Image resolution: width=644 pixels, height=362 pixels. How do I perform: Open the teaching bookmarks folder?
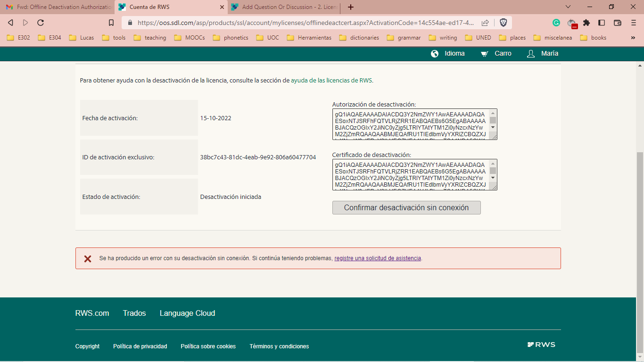point(149,37)
